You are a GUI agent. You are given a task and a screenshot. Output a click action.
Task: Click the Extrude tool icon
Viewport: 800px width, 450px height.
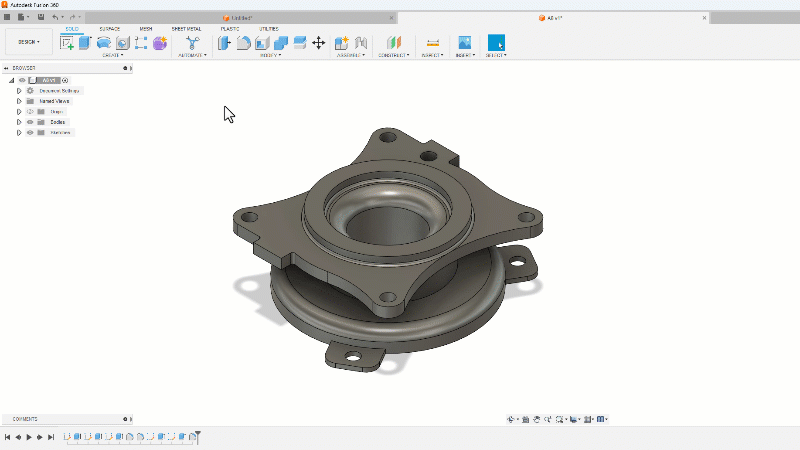(85, 43)
